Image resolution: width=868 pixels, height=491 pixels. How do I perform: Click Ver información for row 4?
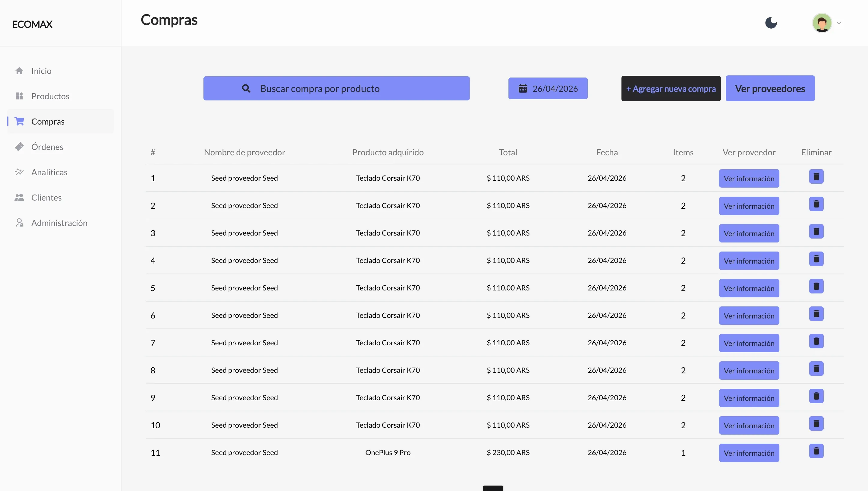pos(749,261)
